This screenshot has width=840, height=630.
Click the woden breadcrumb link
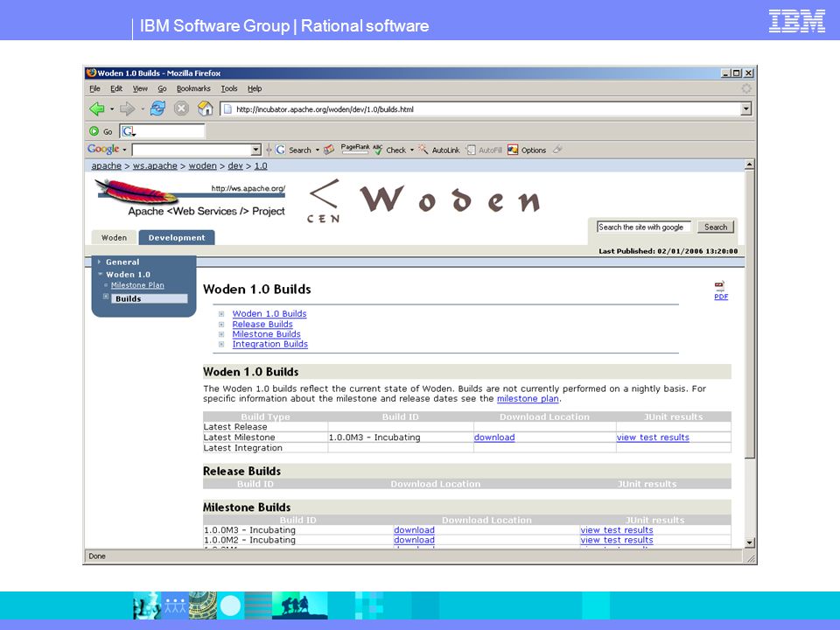[x=202, y=165]
